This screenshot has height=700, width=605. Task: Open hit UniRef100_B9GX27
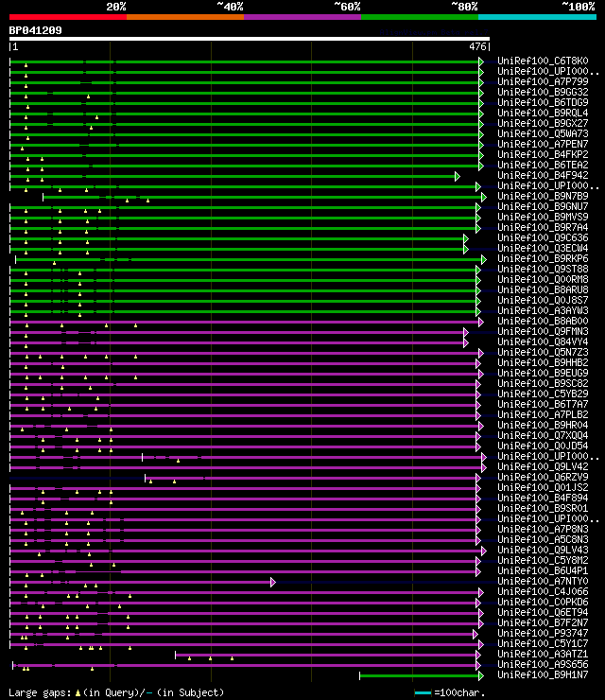coord(543,123)
